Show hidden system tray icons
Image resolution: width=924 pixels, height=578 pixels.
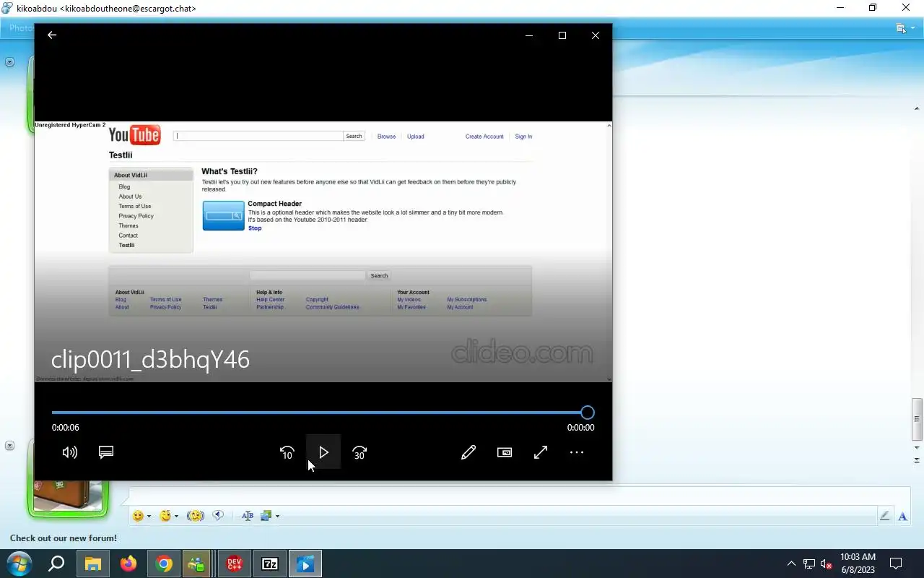[x=791, y=564]
